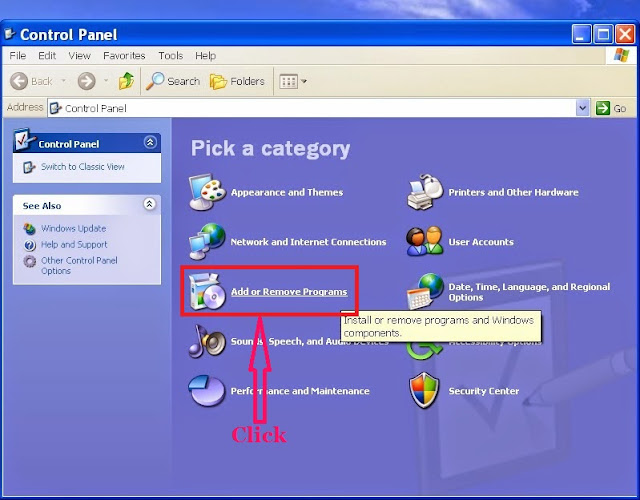Open the Tools menu
The height and width of the screenshot is (500, 640).
pyautogui.click(x=171, y=56)
